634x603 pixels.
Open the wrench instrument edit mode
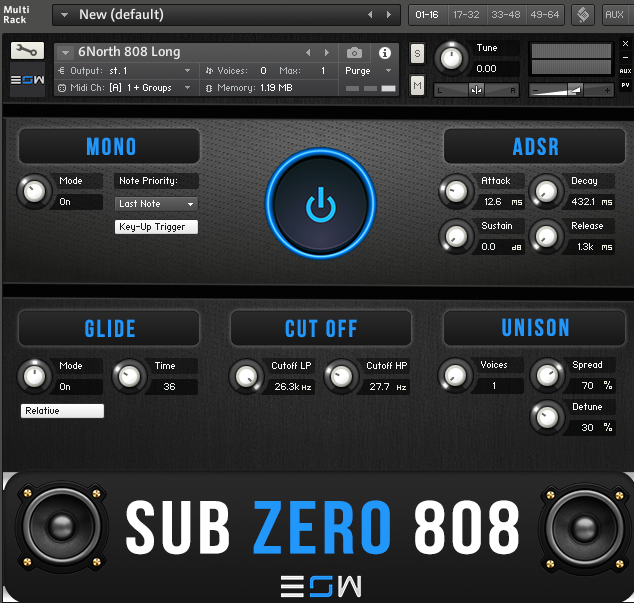27,51
